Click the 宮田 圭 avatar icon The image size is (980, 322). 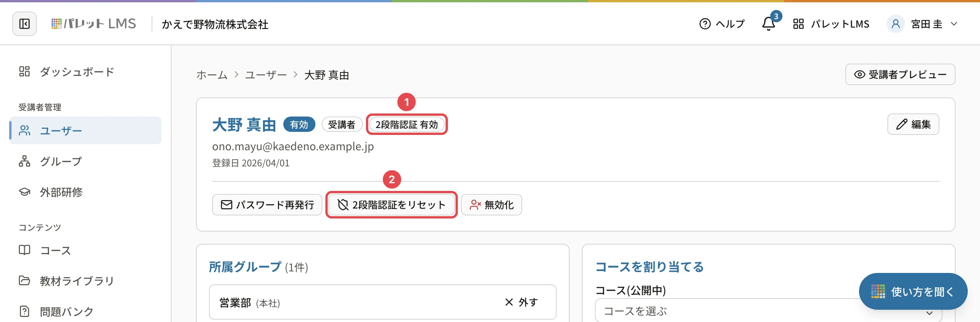coord(895,24)
